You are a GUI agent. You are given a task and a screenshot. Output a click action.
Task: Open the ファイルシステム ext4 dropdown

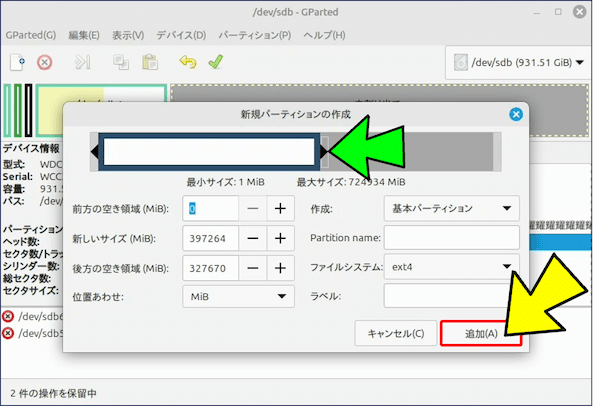pos(451,267)
